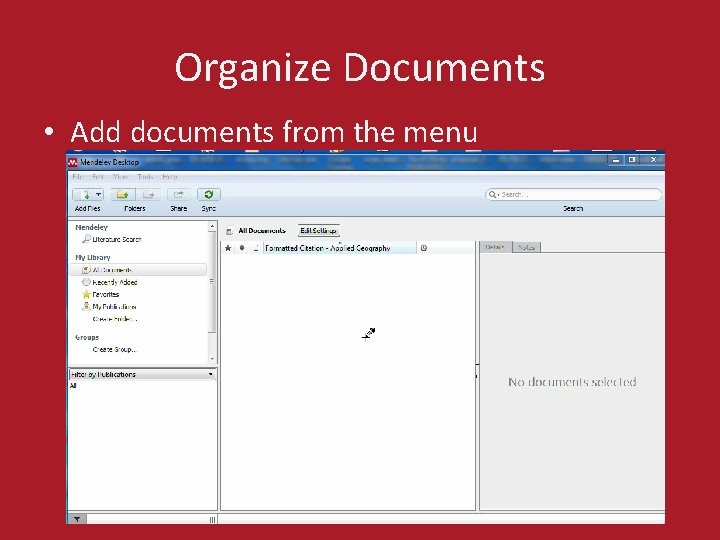
Task: Open the View menu
Action: [120, 177]
